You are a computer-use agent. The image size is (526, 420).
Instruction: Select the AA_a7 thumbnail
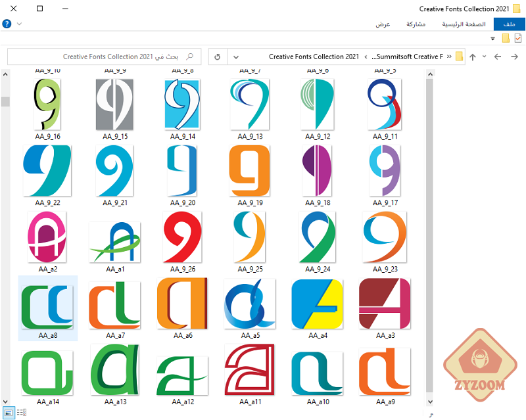[x=114, y=305]
